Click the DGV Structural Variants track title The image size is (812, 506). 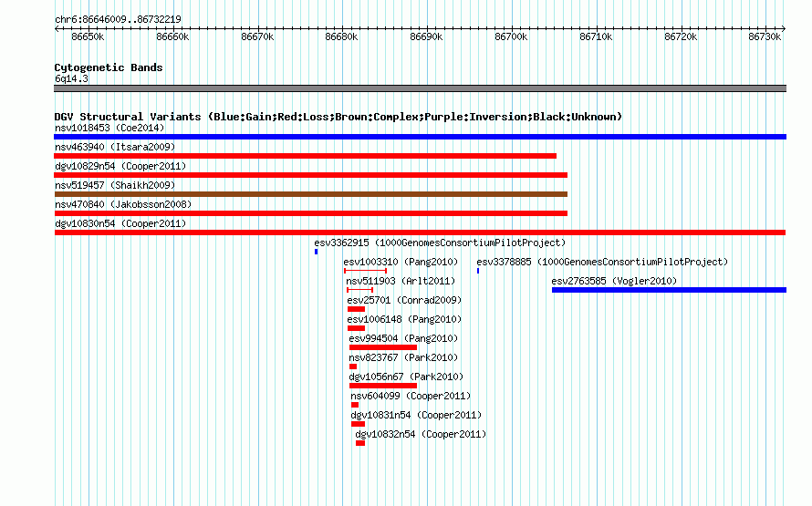coord(338,117)
